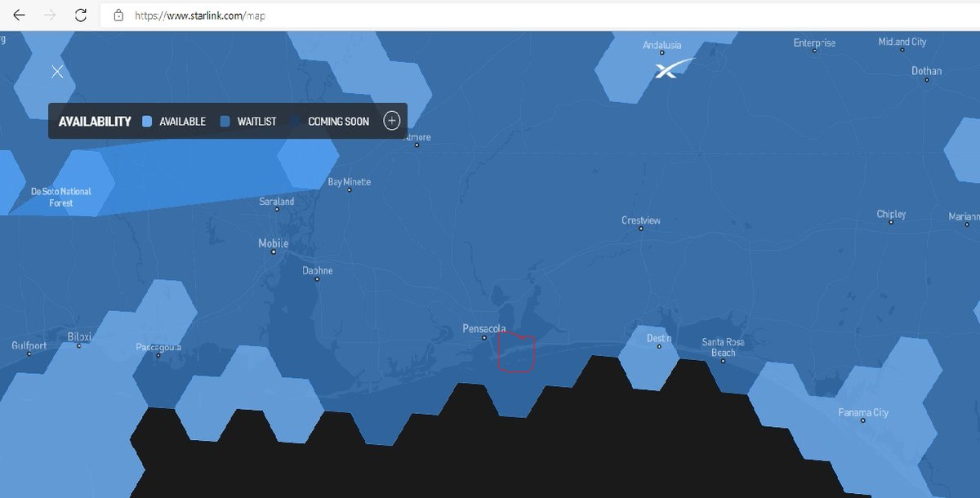Select the AVAILABLE legend label
This screenshot has height=498, width=980.
182,121
